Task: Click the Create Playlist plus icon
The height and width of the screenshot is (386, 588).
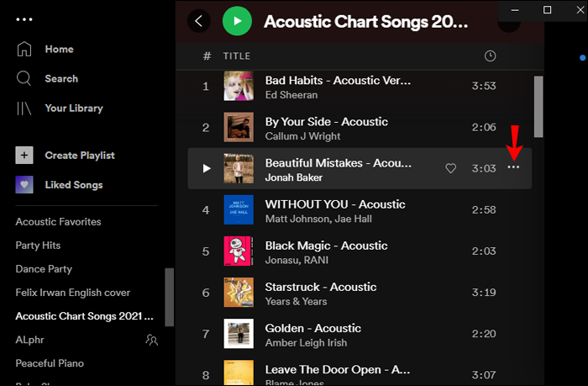Action: (24, 156)
